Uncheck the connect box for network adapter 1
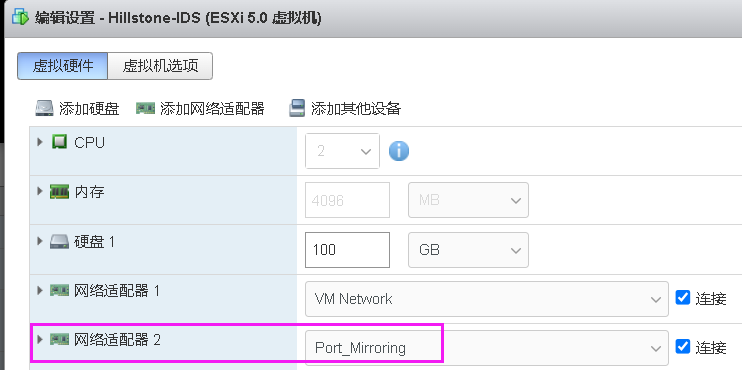The height and width of the screenshot is (370, 742). 682,298
